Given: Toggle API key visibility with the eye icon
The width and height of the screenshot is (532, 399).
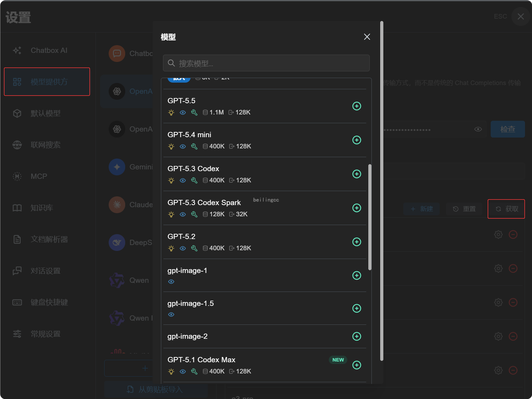Looking at the screenshot, I should click(x=478, y=129).
